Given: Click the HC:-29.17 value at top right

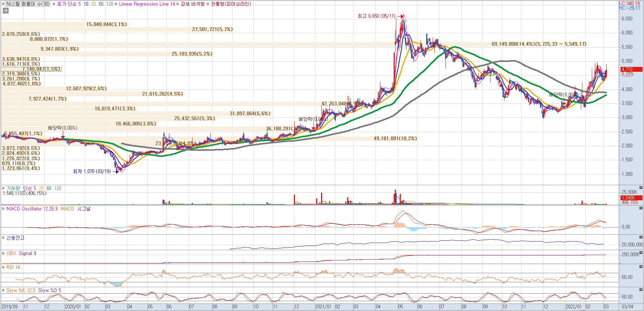Looking at the screenshot, I should click(630, 8).
